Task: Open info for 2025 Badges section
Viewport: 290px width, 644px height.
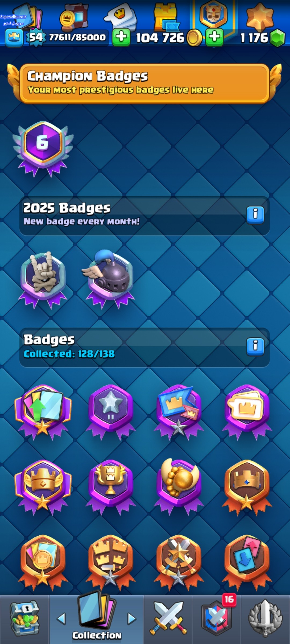Action: pyautogui.click(x=255, y=215)
